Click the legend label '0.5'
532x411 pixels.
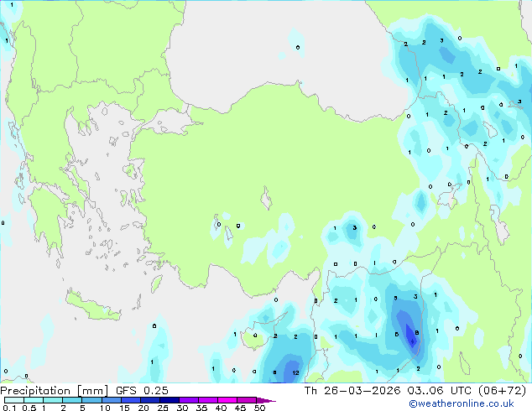[x=29, y=408]
